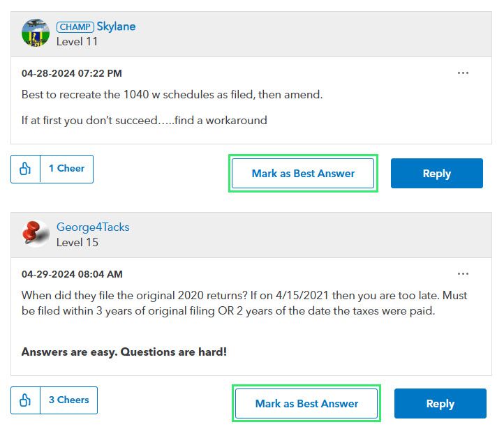Open the options menu on Skylane's post
This screenshot has height=445, width=504.
[x=463, y=73]
